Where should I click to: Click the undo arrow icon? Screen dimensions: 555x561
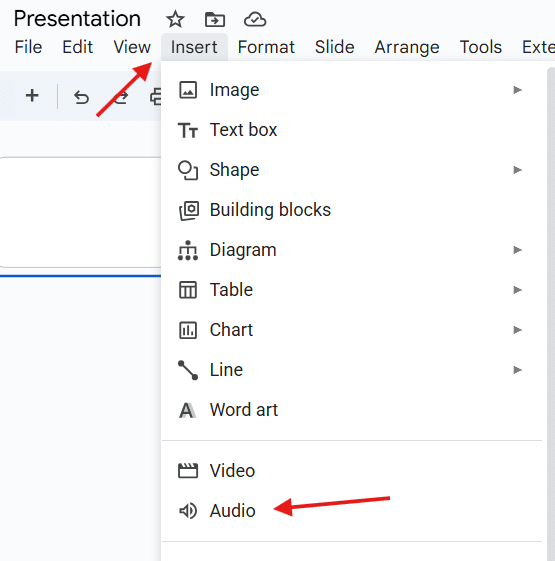81,97
